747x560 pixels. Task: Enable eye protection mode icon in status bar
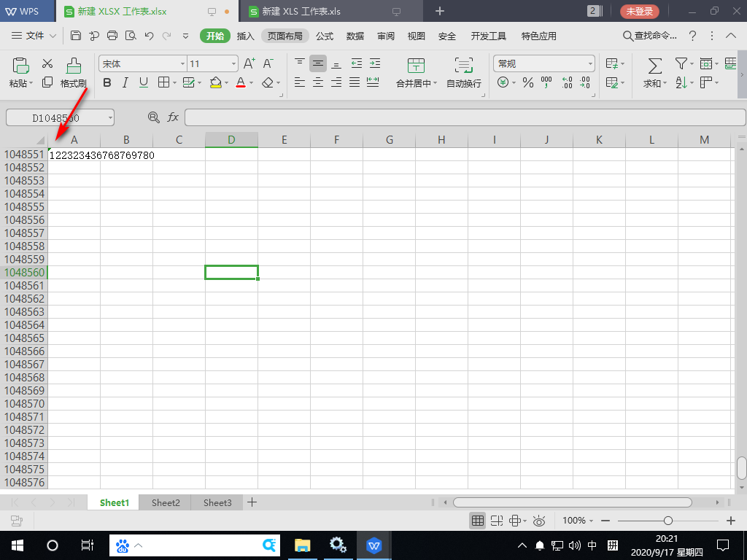tap(539, 521)
